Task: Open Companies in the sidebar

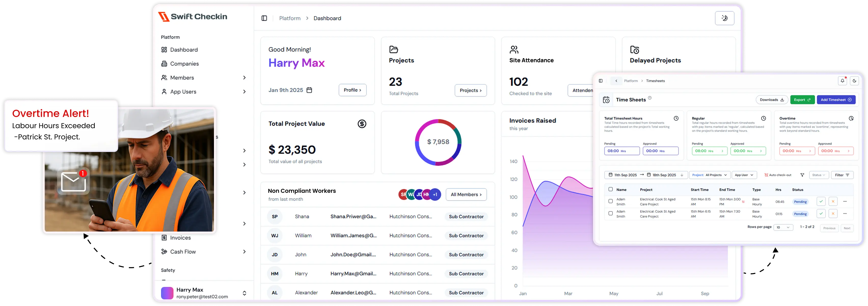Action: (x=184, y=64)
